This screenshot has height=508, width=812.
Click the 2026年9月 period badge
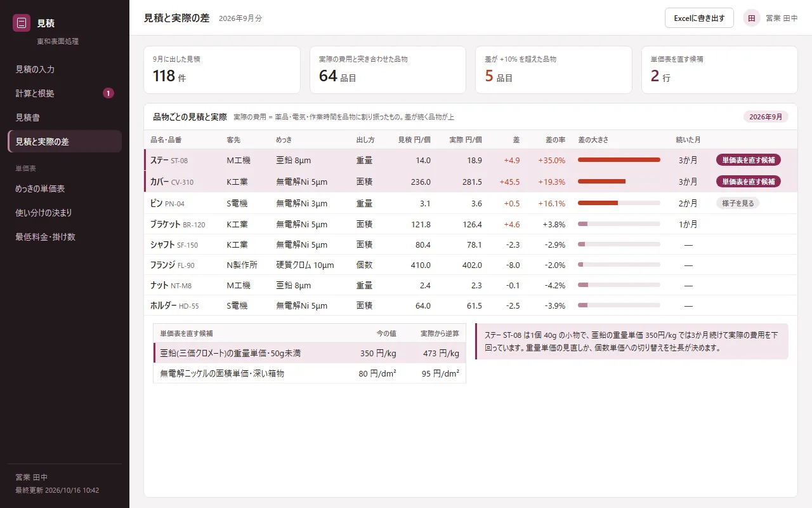tap(766, 117)
